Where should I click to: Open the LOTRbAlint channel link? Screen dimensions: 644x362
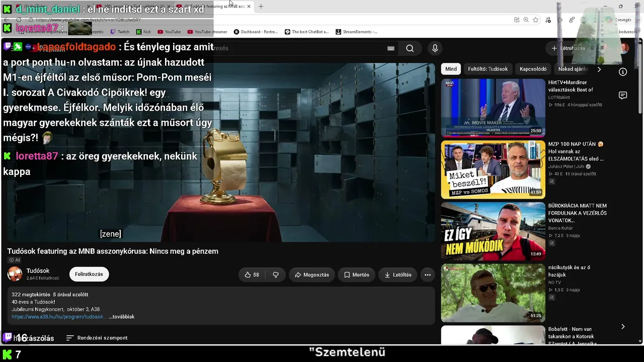pos(559,98)
